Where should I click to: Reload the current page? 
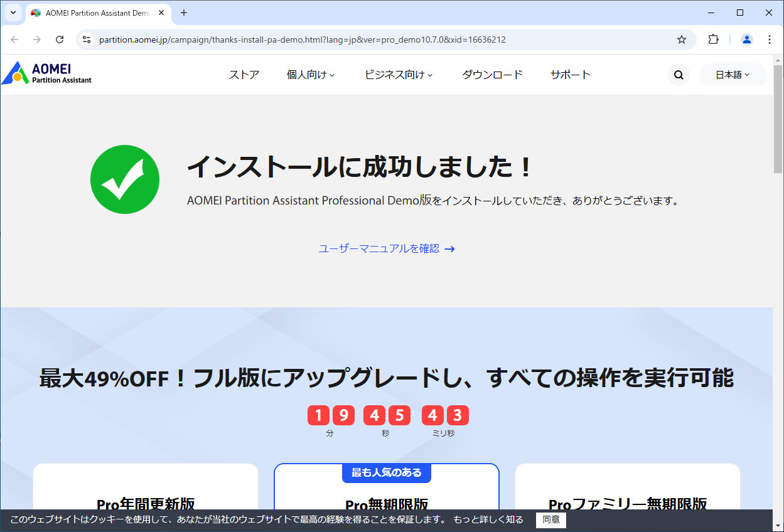point(60,39)
